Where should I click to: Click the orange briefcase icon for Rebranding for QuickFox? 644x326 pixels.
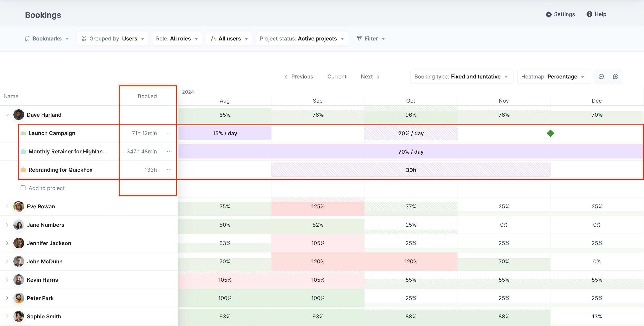[x=23, y=169]
